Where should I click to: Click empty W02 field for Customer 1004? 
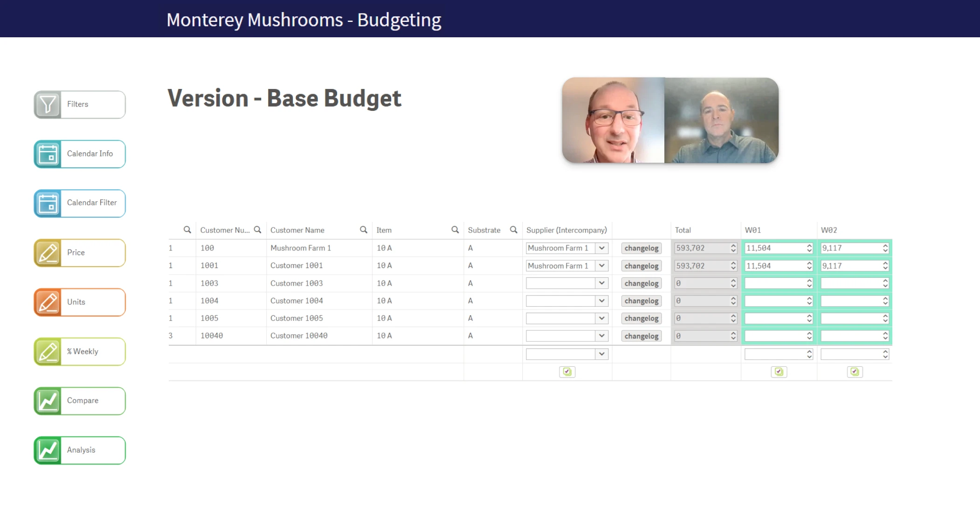(x=855, y=301)
